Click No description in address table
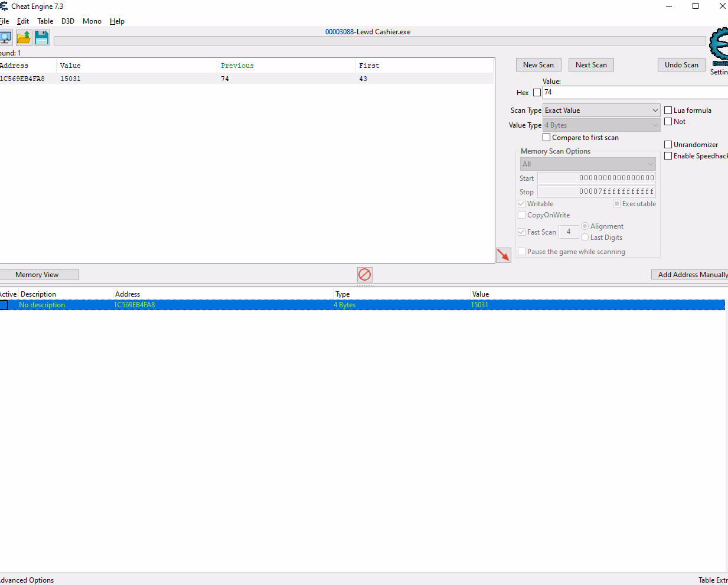The height and width of the screenshot is (585, 728). pos(42,305)
